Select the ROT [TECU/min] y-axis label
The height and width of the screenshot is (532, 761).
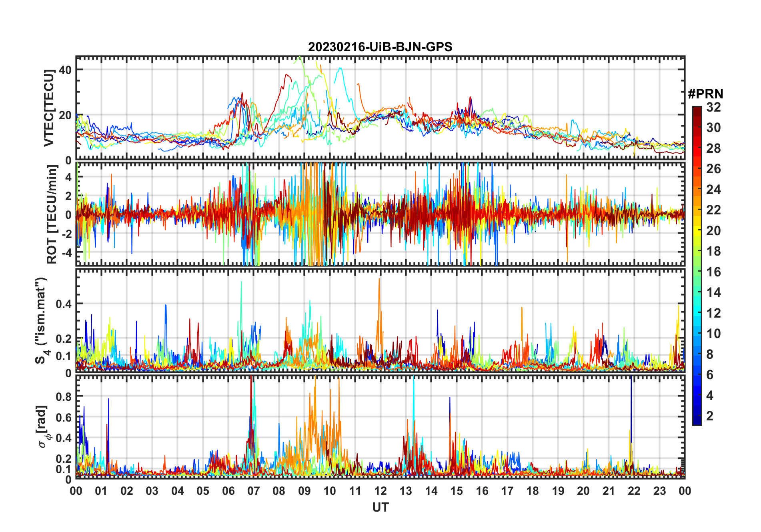[52, 214]
